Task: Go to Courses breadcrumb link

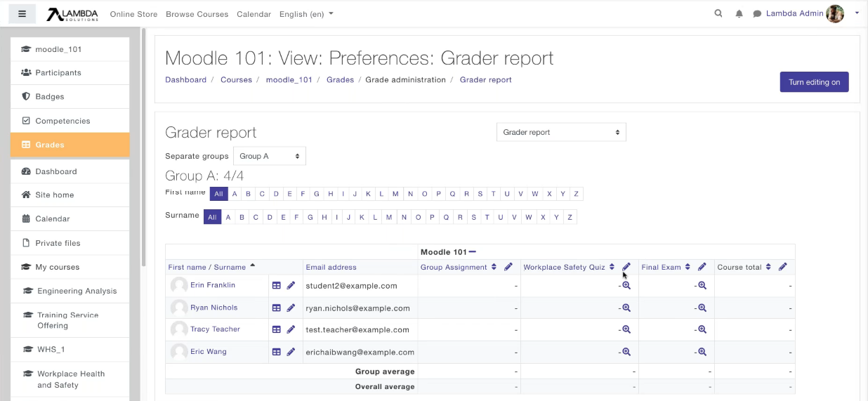Action: 236,80
